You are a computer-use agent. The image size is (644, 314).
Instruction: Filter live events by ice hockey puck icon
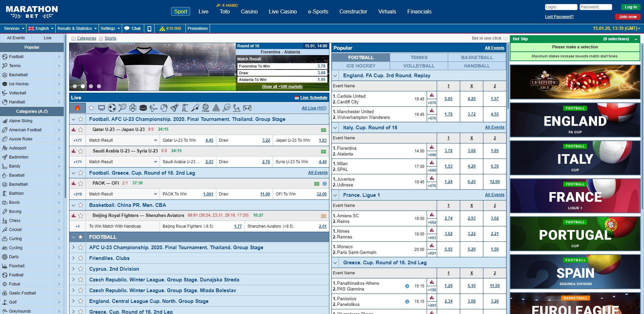tap(143, 108)
